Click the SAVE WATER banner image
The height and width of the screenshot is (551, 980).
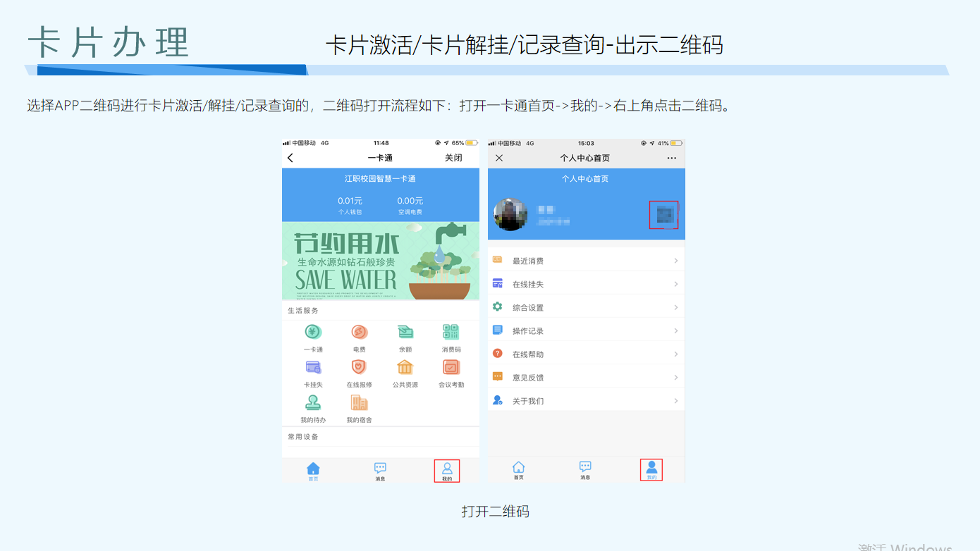point(381,261)
